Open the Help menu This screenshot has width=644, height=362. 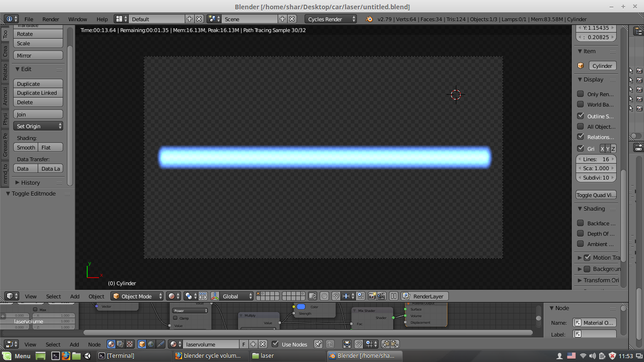pyautogui.click(x=102, y=19)
